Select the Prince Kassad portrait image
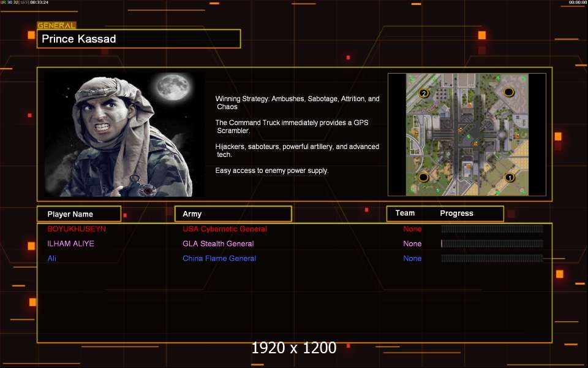This screenshot has width=588, height=368. pyautogui.click(x=124, y=134)
